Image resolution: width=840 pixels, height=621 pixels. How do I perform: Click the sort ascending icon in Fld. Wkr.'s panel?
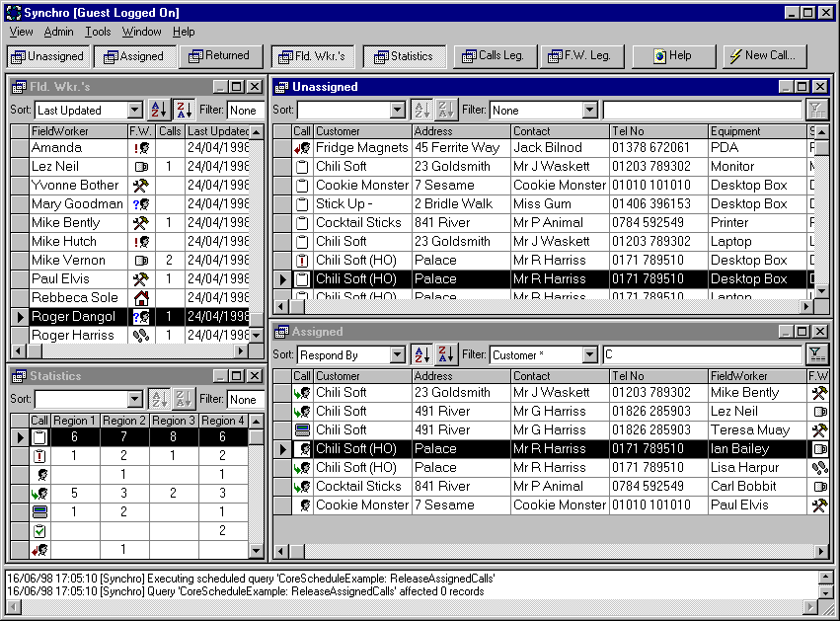coord(158,111)
